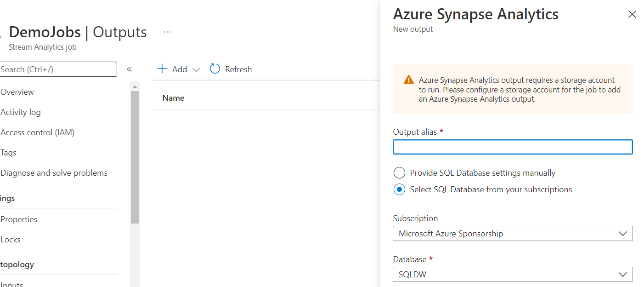Click the plus Add icon
The image size is (644, 287).
(x=162, y=69)
